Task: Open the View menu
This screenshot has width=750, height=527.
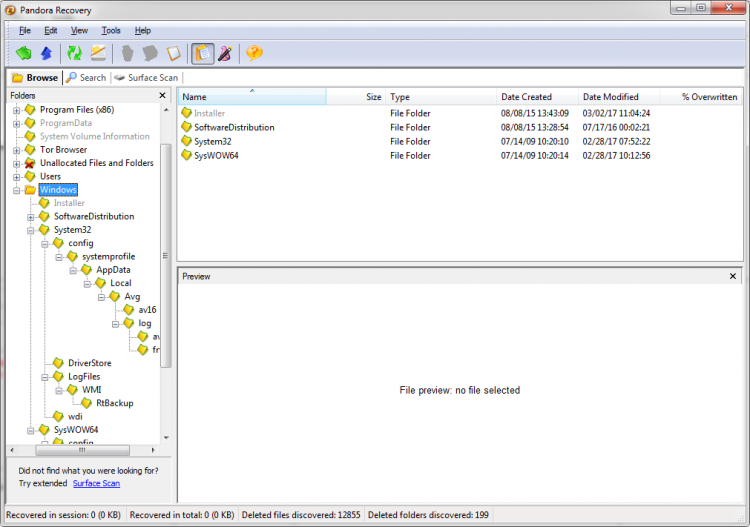Action: [79, 31]
